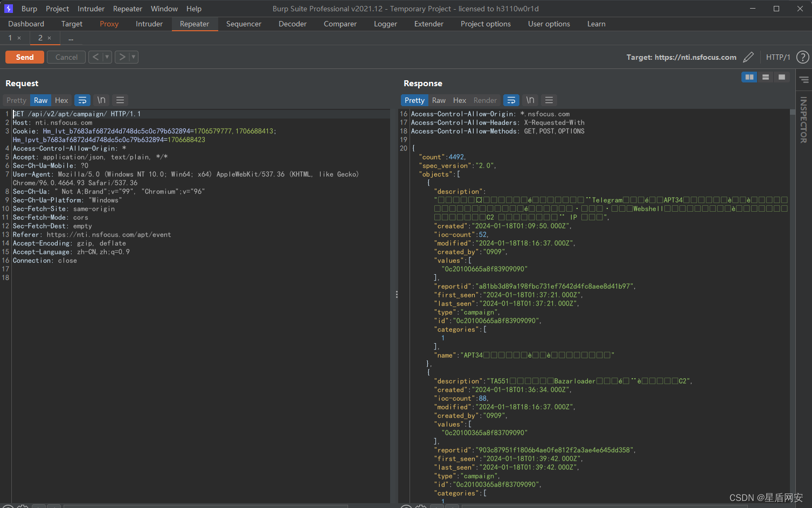Screen dimensions: 812x508
Task: Add new Repeater tab via ellipsis
Action: 71,38
